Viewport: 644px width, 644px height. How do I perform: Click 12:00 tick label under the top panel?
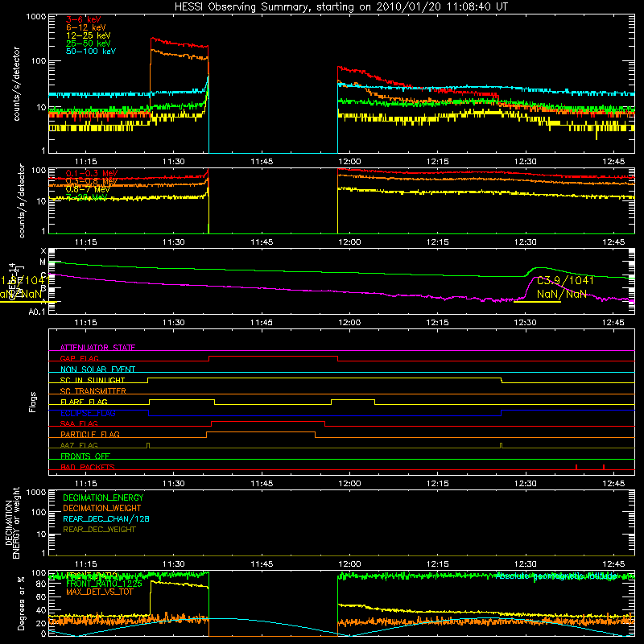tap(349, 162)
